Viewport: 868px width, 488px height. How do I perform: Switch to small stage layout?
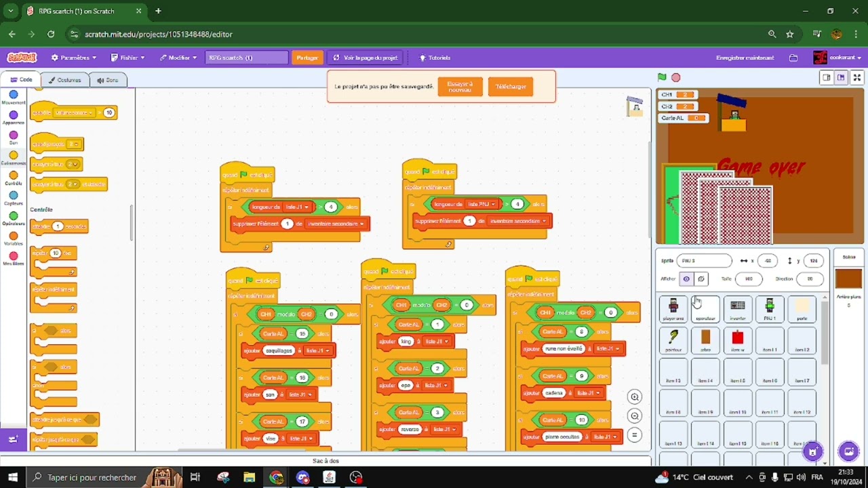pos(827,77)
